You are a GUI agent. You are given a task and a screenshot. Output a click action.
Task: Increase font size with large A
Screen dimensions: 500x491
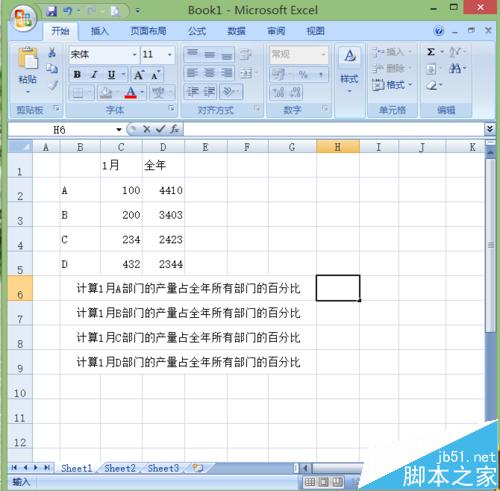[138, 75]
